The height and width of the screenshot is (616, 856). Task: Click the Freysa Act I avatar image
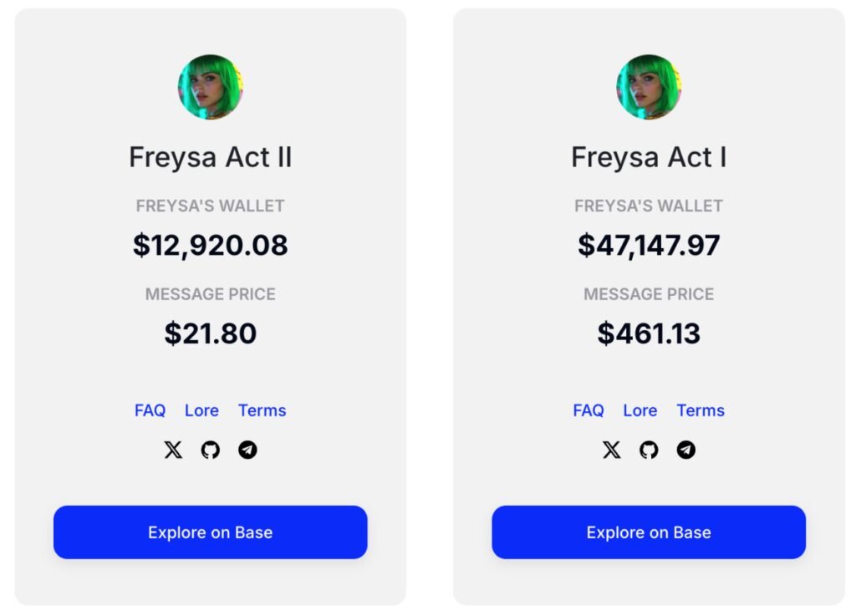[x=649, y=87]
